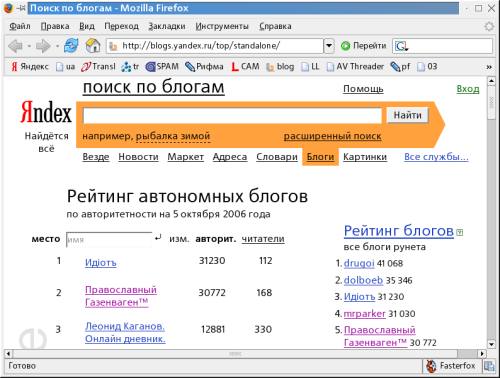
Task: Open Православный Газенваген blog in the table
Action: tap(121, 296)
